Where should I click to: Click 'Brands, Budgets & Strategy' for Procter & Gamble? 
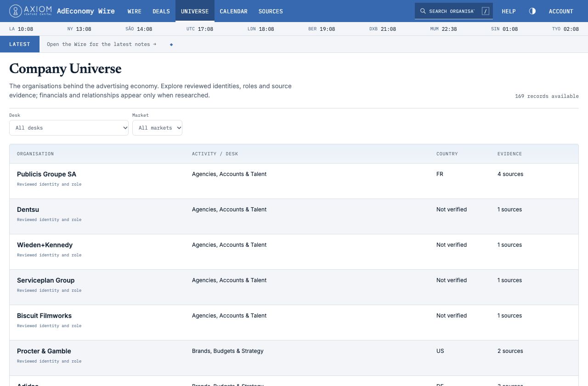click(228, 351)
